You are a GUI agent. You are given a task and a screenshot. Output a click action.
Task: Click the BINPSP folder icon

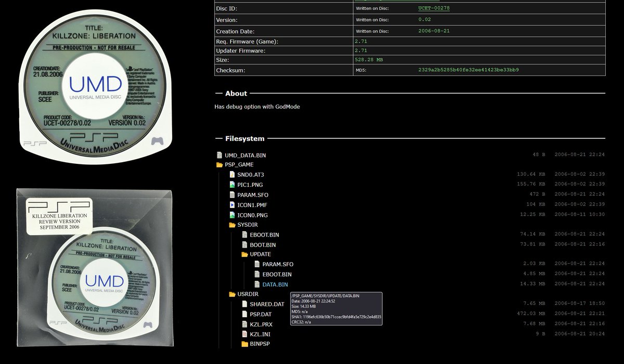[245, 344]
